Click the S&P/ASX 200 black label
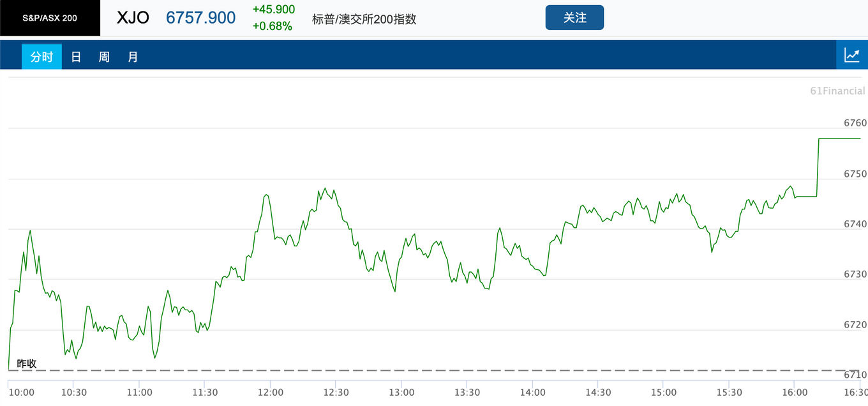 [x=50, y=18]
